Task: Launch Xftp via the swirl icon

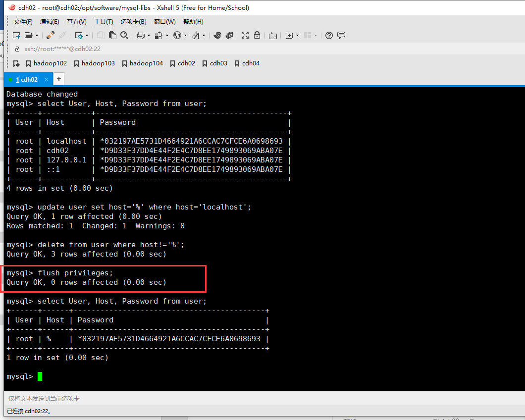Action: 217,35
